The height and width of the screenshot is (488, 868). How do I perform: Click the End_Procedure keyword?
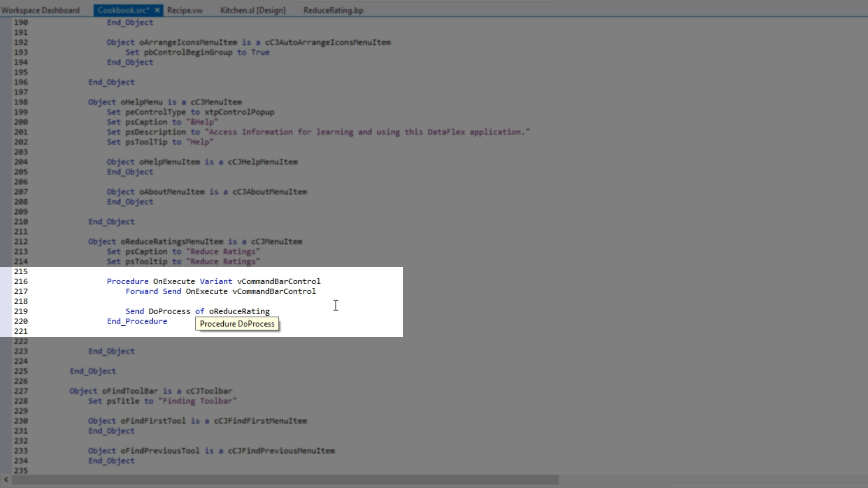pyautogui.click(x=137, y=321)
